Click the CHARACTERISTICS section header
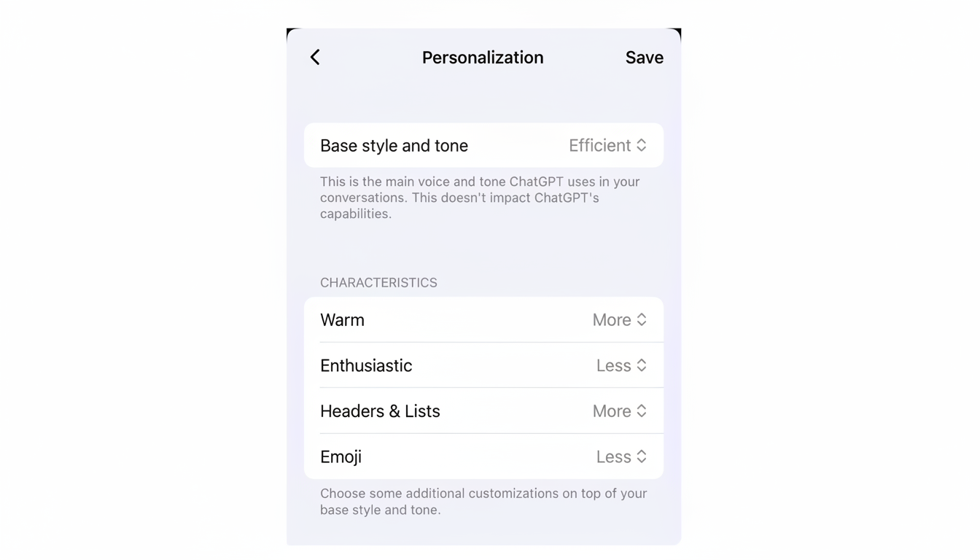This screenshot has width=980, height=560. (378, 282)
